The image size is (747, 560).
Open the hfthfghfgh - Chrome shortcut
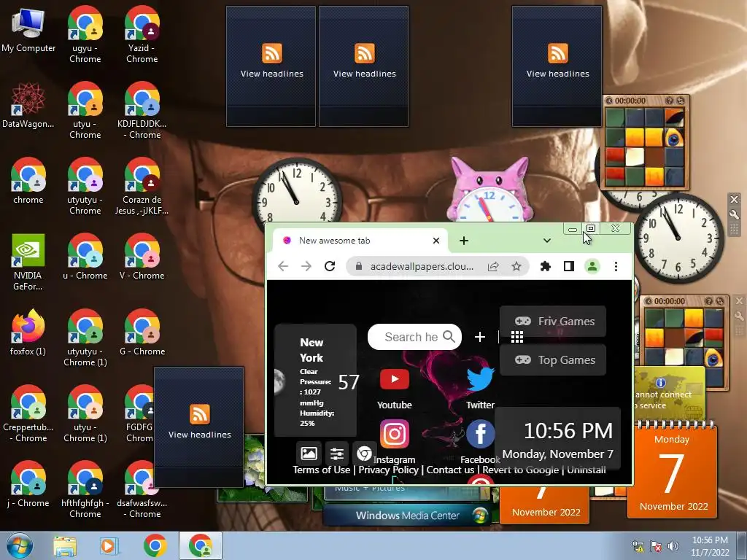coord(85,489)
